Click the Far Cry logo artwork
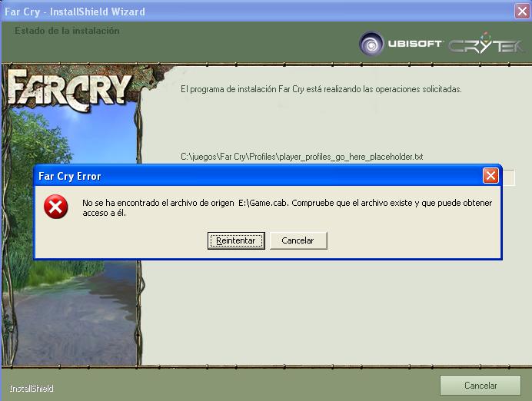The width and height of the screenshot is (532, 401). 69,90
